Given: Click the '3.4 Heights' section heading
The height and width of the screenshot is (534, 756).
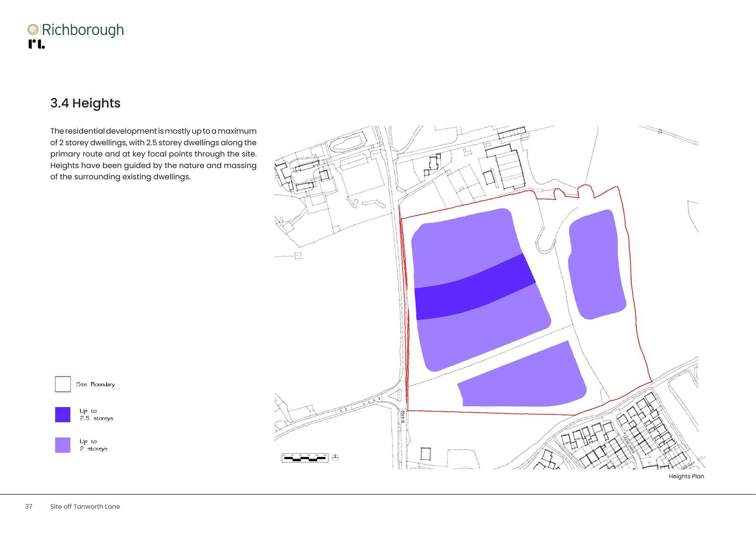Looking at the screenshot, I should [86, 103].
